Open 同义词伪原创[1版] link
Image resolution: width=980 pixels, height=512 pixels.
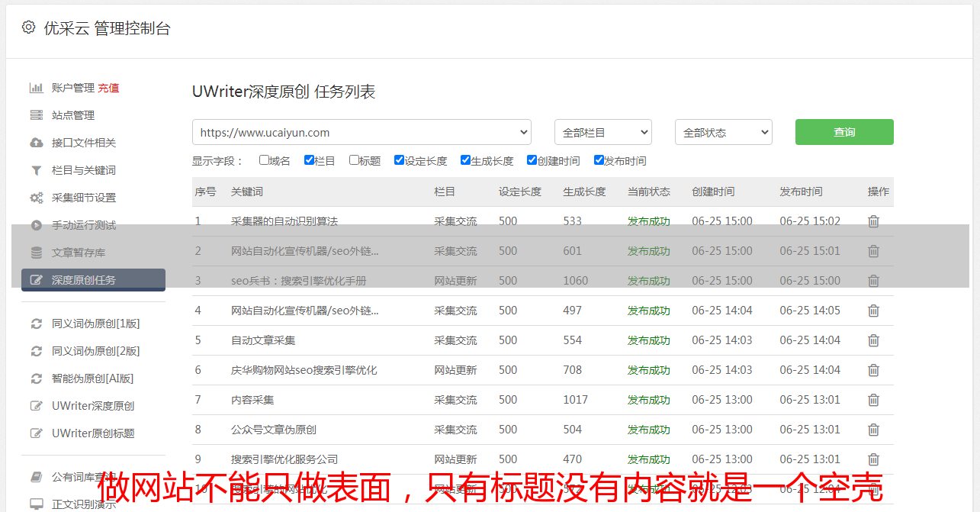(95, 324)
